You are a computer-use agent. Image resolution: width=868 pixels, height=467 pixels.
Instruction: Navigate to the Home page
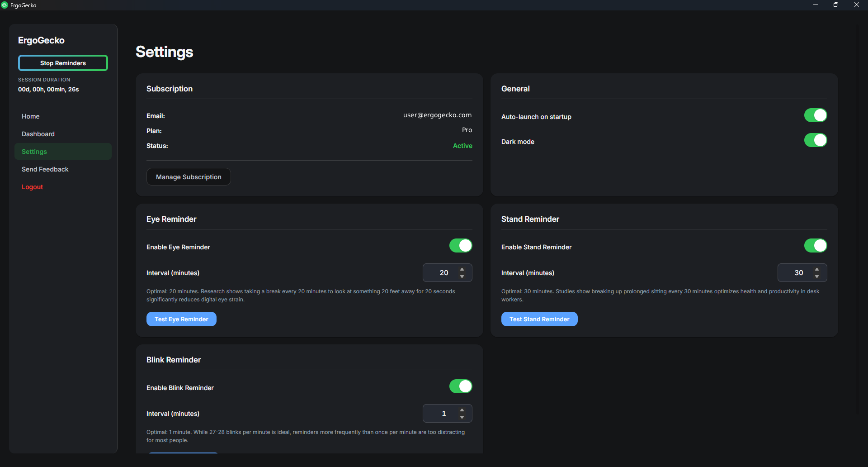point(30,116)
